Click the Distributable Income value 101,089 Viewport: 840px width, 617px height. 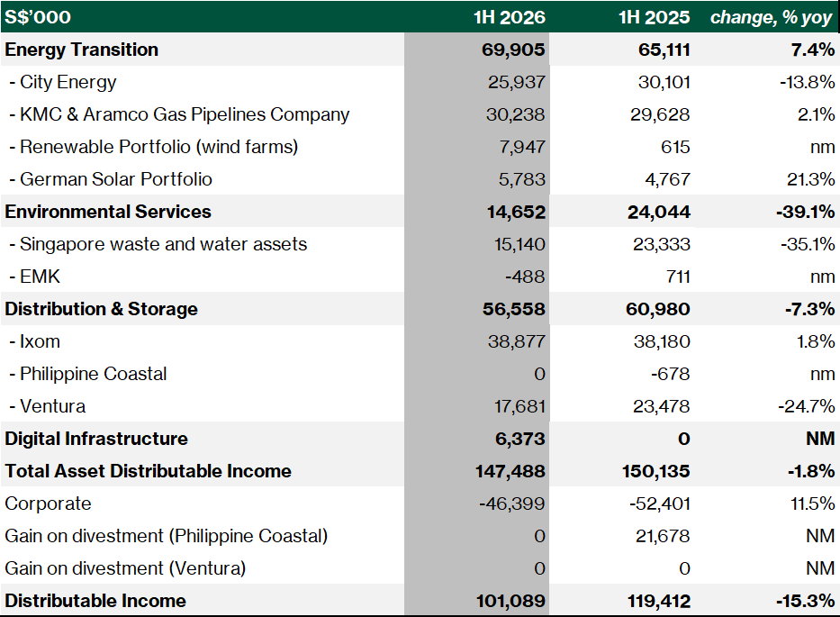510,601
